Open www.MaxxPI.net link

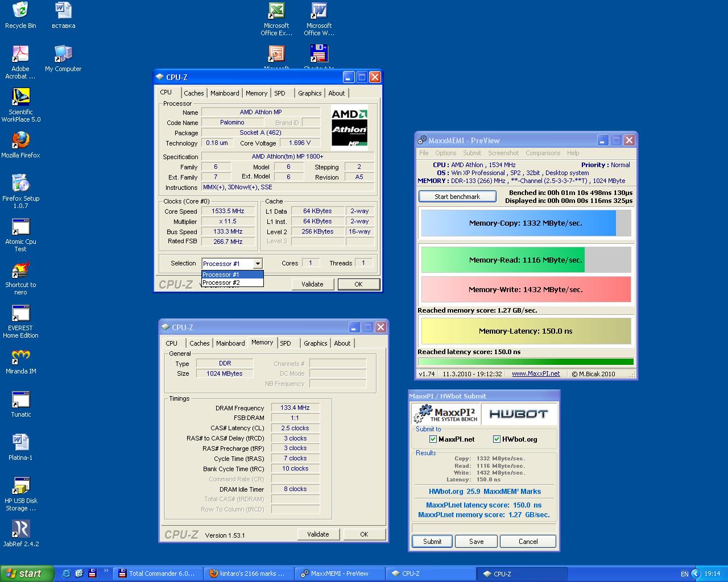(x=536, y=374)
